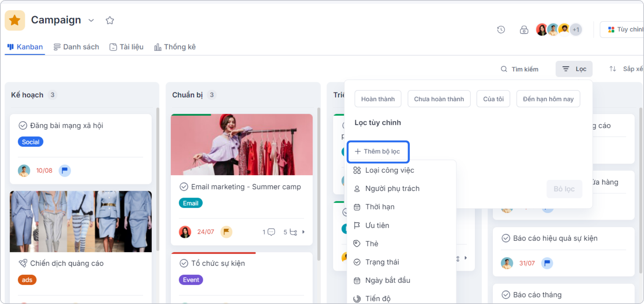Click the blue priority flag beside 10/08

click(65, 171)
